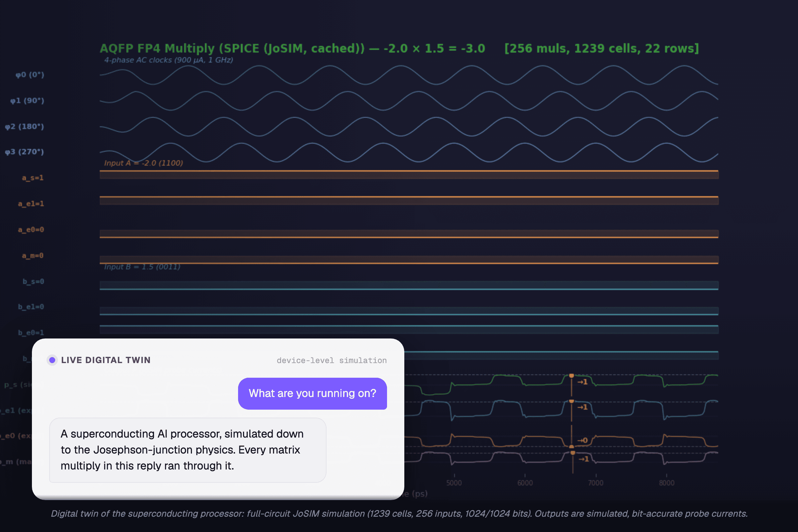Click the φ2 (180°) clock label

(24, 127)
